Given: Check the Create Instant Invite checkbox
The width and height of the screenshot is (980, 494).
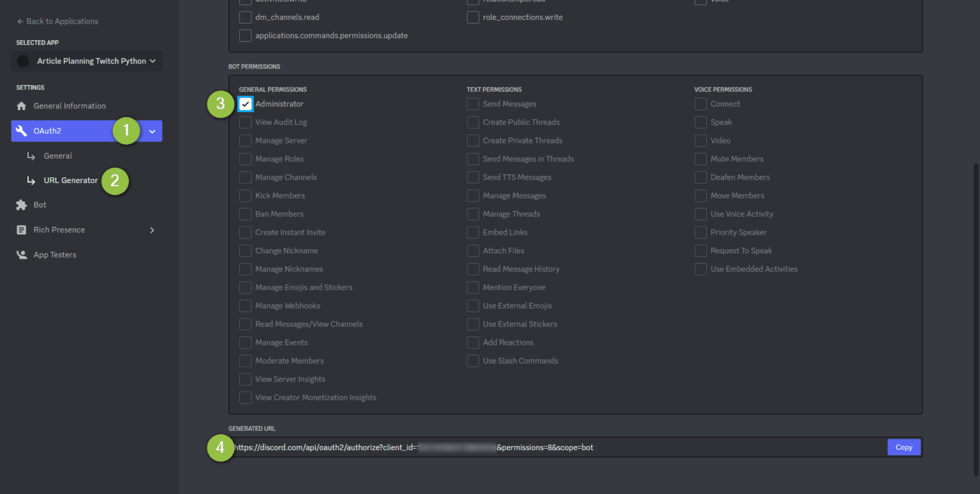Looking at the screenshot, I should pos(246,233).
